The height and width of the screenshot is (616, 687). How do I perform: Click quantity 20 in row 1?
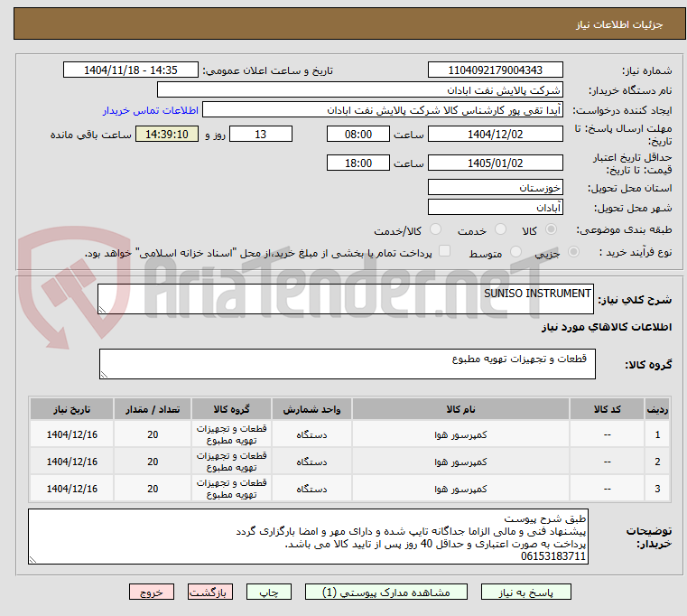click(x=153, y=434)
